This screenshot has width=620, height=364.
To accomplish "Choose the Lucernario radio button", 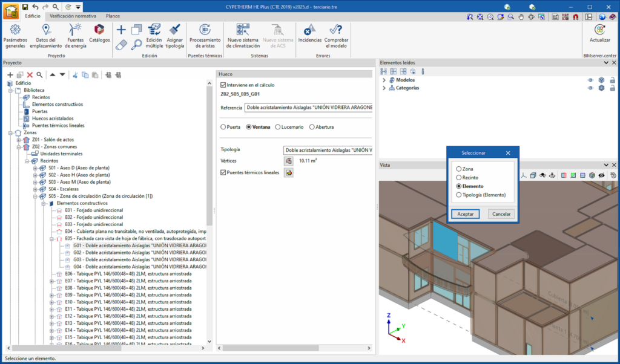I will tap(278, 127).
